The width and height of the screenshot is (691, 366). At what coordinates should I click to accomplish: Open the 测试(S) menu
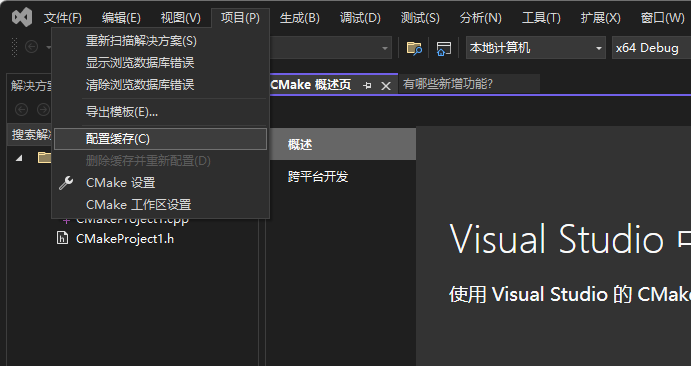coord(420,18)
